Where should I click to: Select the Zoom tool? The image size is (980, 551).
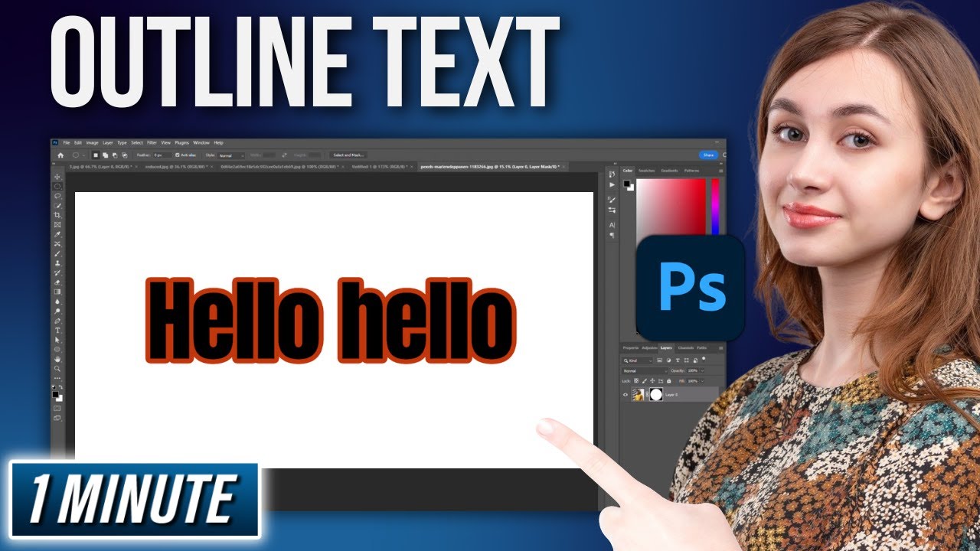pos(57,368)
